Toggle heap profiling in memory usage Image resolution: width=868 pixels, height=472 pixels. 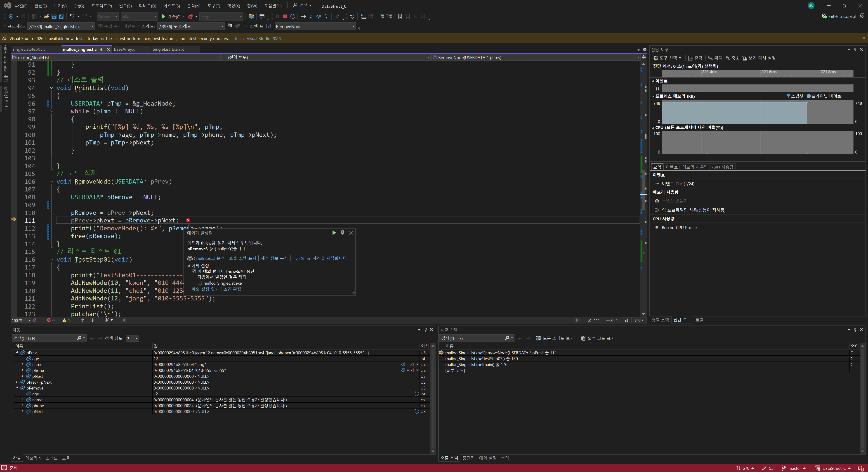click(693, 210)
